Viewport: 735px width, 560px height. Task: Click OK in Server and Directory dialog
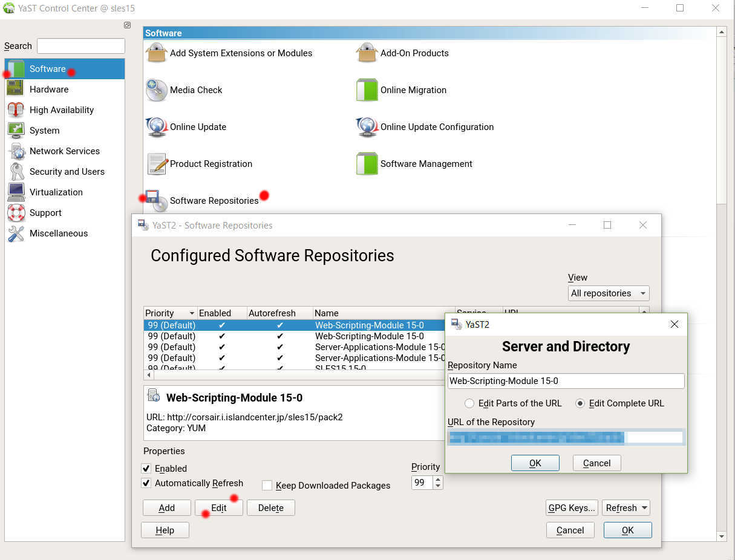pyautogui.click(x=535, y=463)
